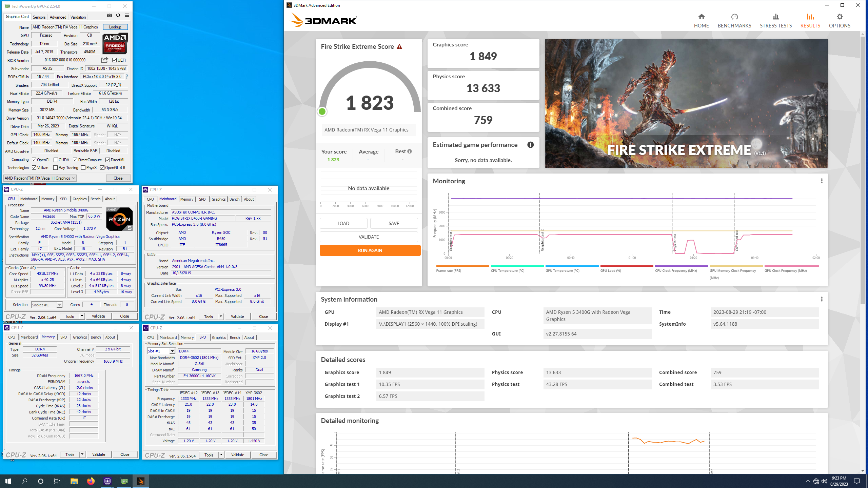Click Fire Strike Extreme banner image
The width and height of the screenshot is (868, 488).
686,103
